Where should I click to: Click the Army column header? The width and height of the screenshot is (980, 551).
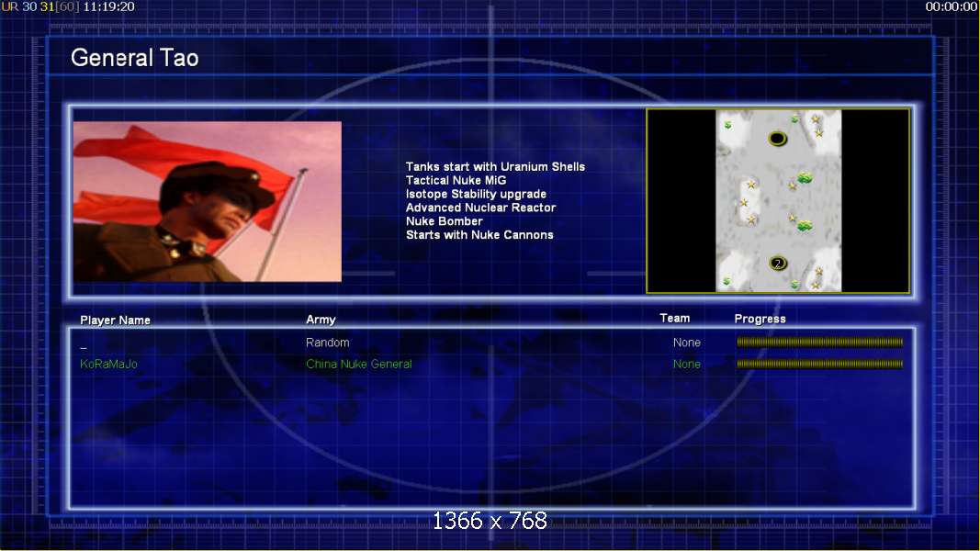click(321, 320)
